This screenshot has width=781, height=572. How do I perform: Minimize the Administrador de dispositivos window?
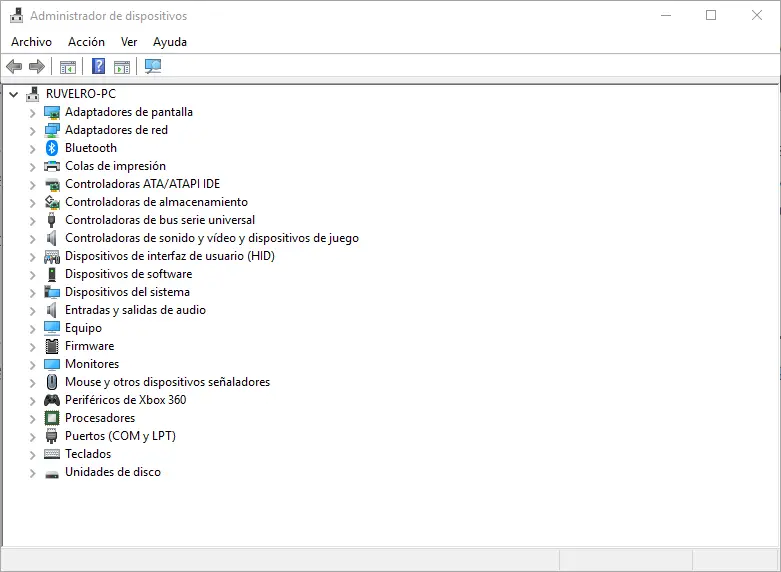pos(666,15)
